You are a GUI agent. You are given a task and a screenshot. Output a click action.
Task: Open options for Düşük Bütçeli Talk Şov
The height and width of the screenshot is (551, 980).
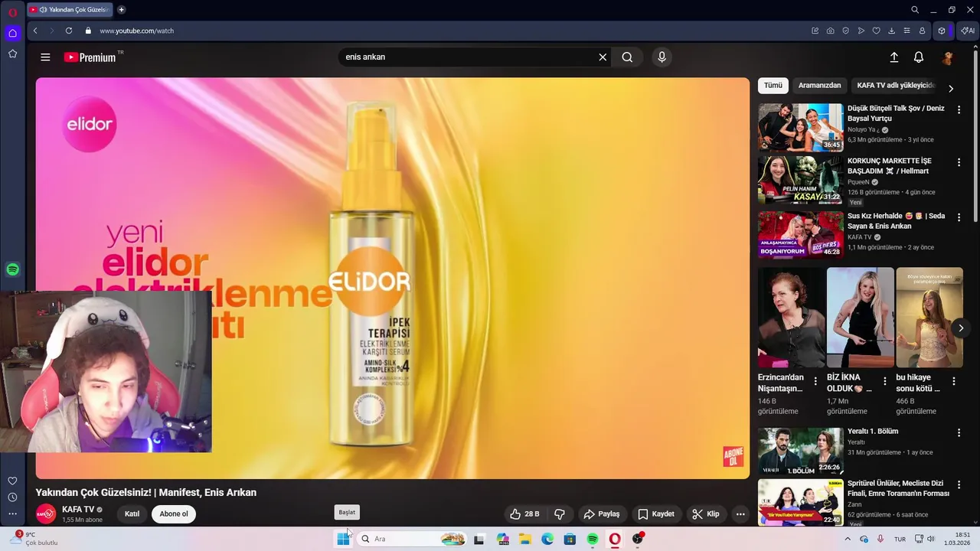[x=959, y=109]
